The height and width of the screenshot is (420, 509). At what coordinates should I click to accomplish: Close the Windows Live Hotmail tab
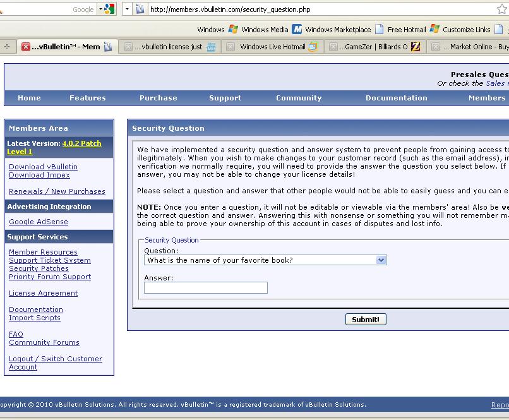(230, 47)
